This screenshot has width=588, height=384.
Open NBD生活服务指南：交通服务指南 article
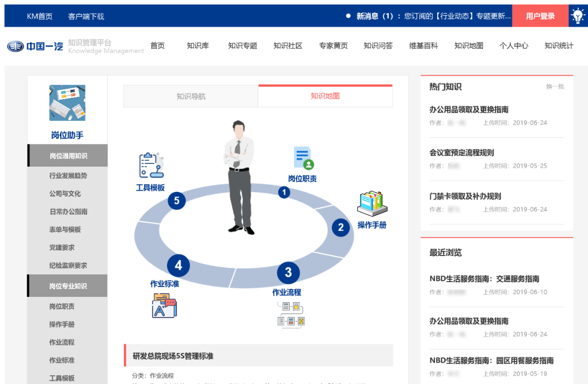(x=485, y=279)
